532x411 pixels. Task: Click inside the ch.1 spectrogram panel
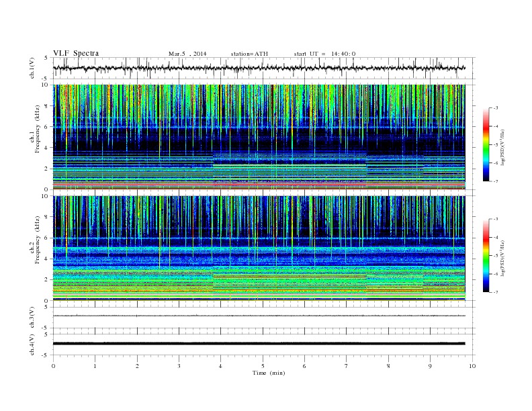259,137
